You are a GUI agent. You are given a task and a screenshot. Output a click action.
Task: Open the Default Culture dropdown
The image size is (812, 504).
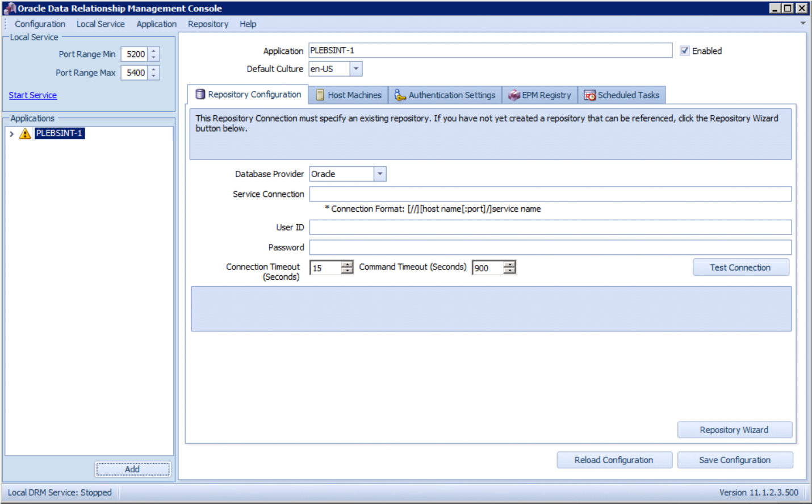355,69
